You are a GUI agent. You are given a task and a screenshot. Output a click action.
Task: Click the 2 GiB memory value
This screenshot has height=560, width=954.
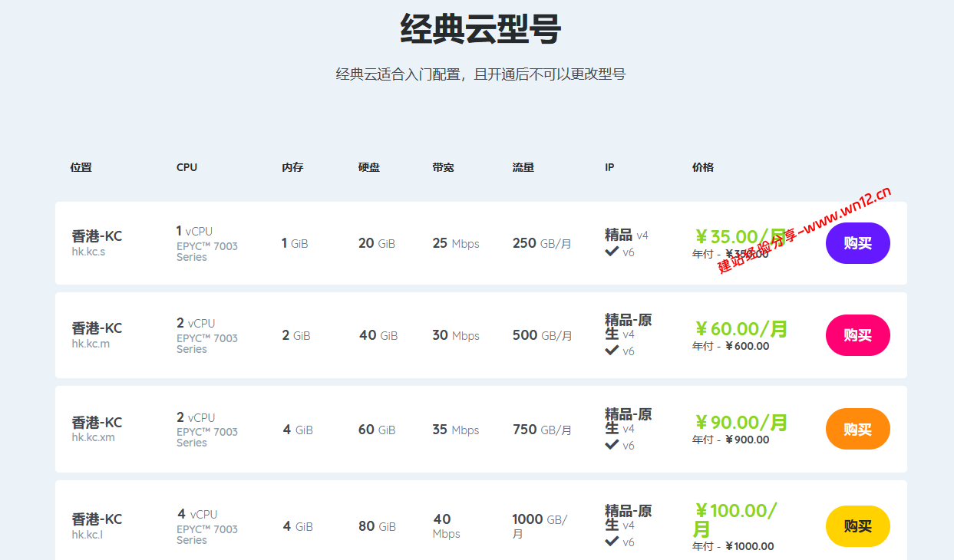[296, 335]
